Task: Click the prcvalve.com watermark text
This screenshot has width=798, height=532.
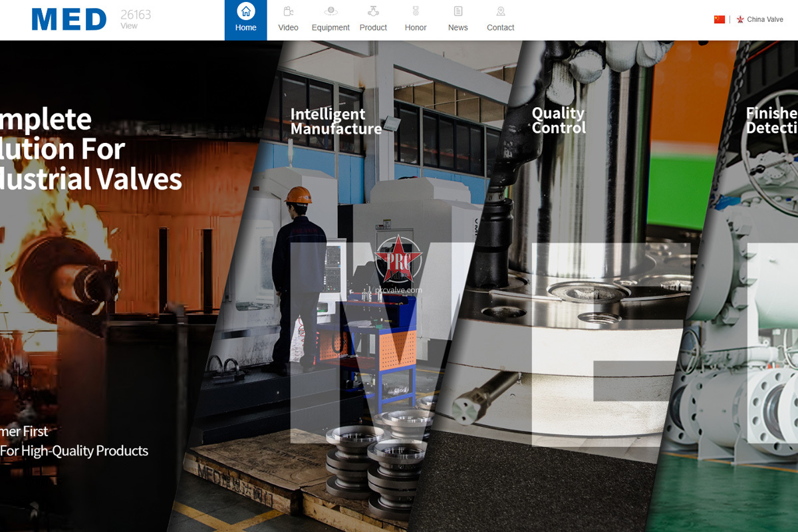Action: coord(398,290)
